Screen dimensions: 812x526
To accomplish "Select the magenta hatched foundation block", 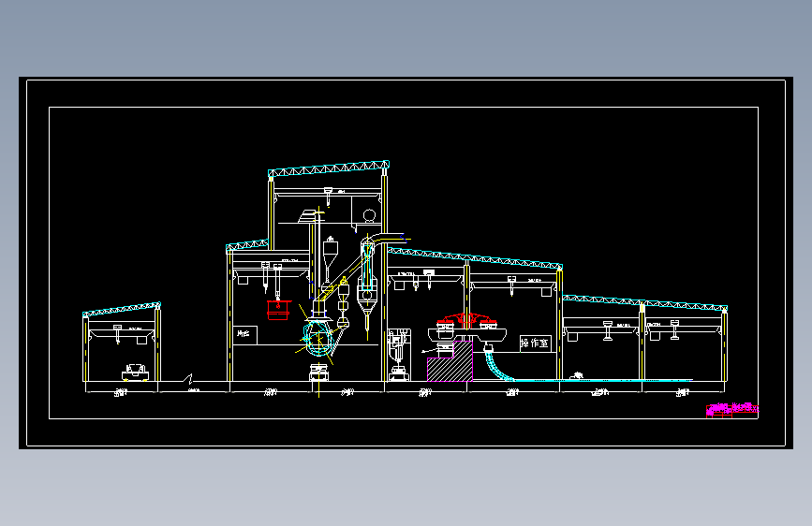I will (450, 361).
